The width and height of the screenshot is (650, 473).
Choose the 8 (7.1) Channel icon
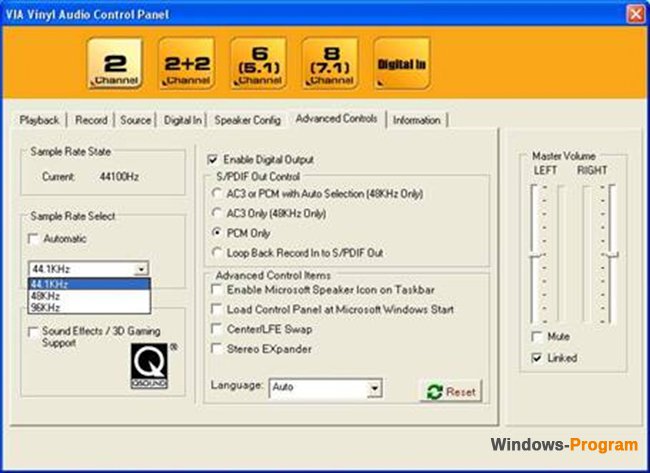[330, 64]
